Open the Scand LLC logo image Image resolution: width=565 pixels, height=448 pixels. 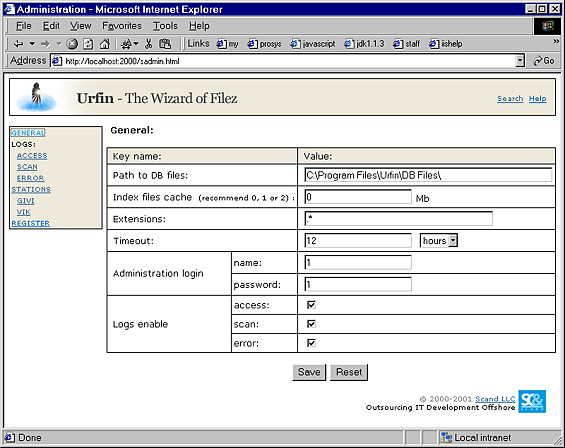tap(532, 401)
